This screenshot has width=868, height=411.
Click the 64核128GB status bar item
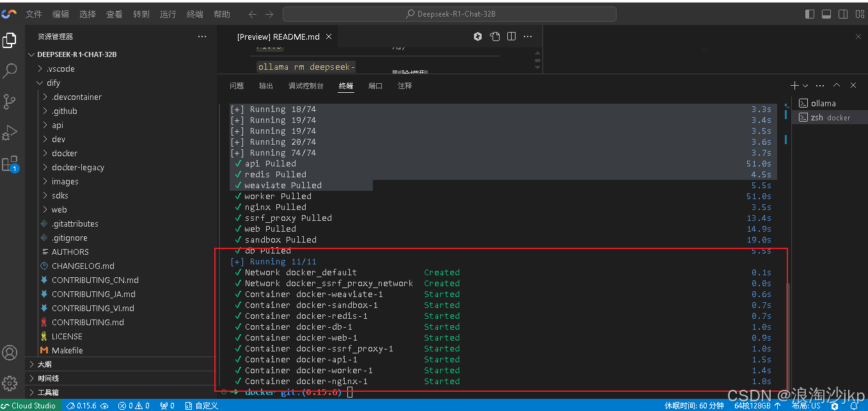[757, 405]
